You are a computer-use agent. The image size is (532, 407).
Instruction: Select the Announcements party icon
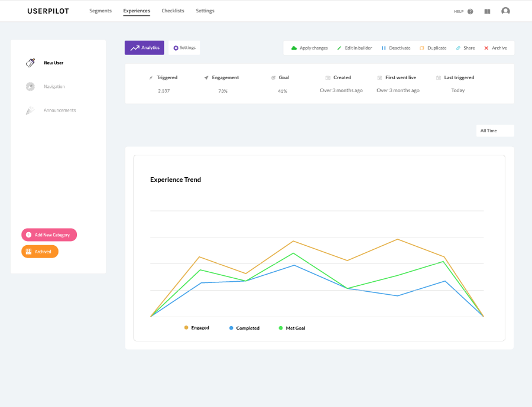click(30, 110)
